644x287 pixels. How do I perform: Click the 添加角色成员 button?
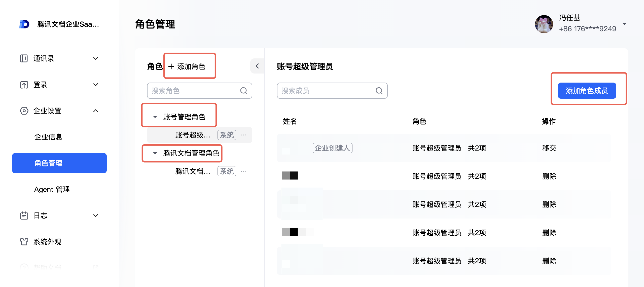[587, 91]
